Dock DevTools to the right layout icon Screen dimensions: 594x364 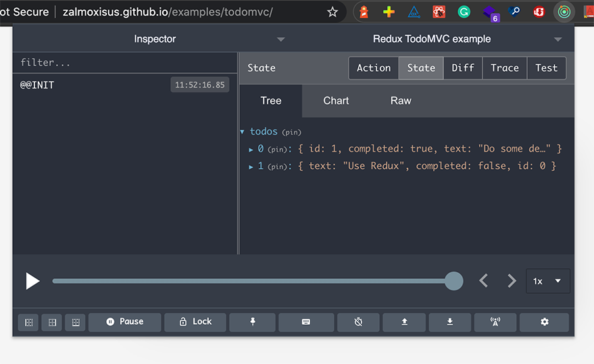52,322
